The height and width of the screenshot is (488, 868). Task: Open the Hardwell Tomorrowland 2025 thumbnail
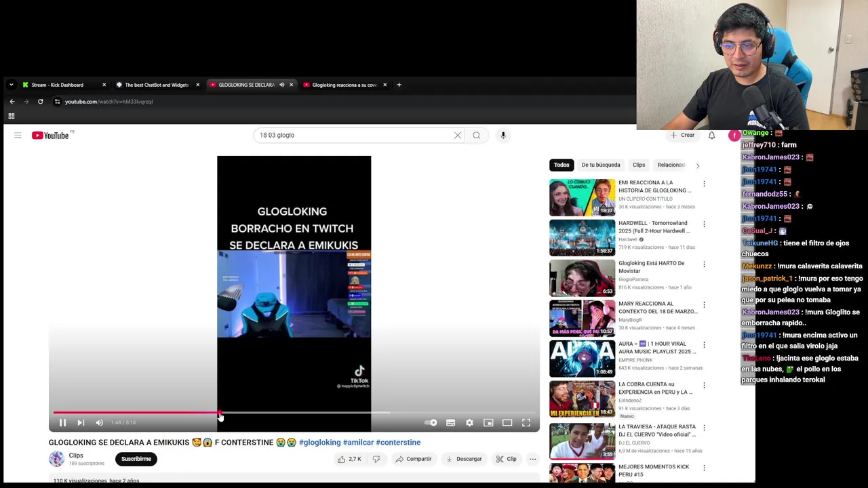click(582, 237)
